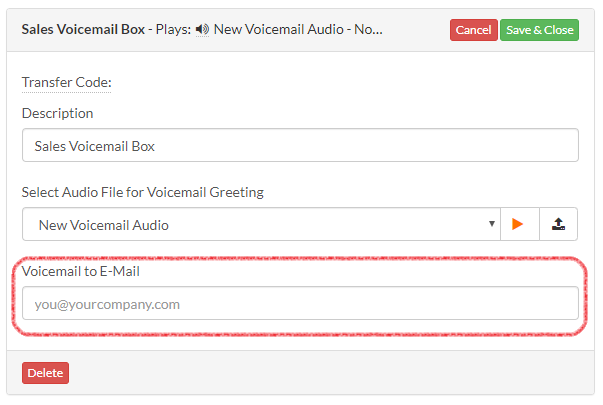Image resolution: width=603 pixels, height=405 pixels.
Task: Click the Plays: text in the header
Action: tap(173, 29)
